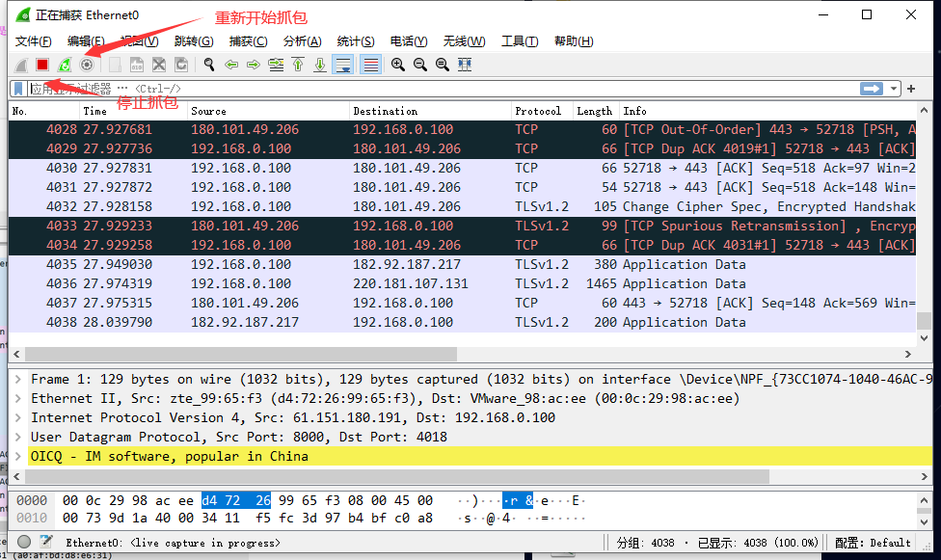Click the open capture file icon
Viewport: 941px width, 560px height.
pyautogui.click(x=115, y=65)
